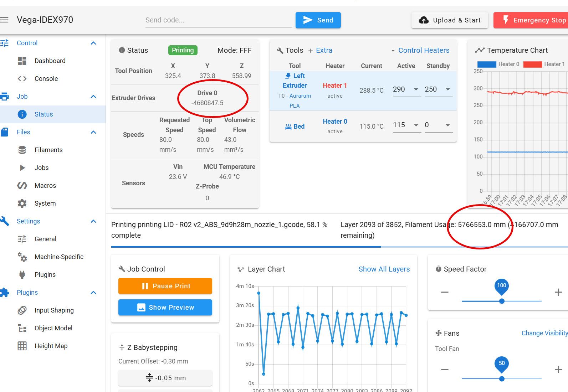Click the Send button

(318, 20)
